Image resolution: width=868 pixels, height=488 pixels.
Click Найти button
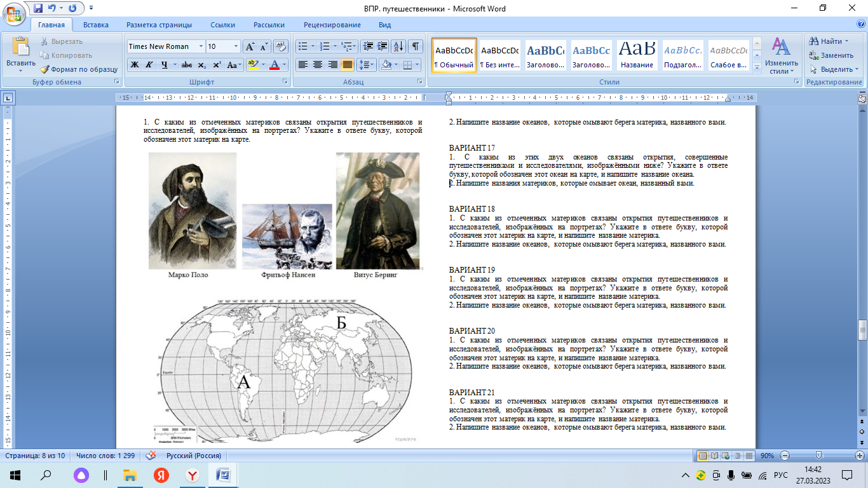coord(829,41)
